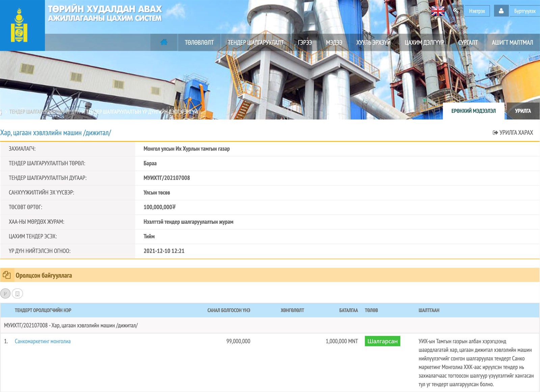This screenshot has width=540, height=392.
Task: Switch to the УРИЛГА tab
Action: pos(523,111)
